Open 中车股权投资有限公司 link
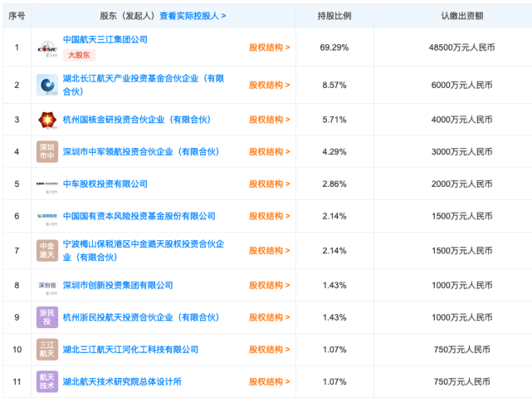532x398 pixels. coord(105,184)
